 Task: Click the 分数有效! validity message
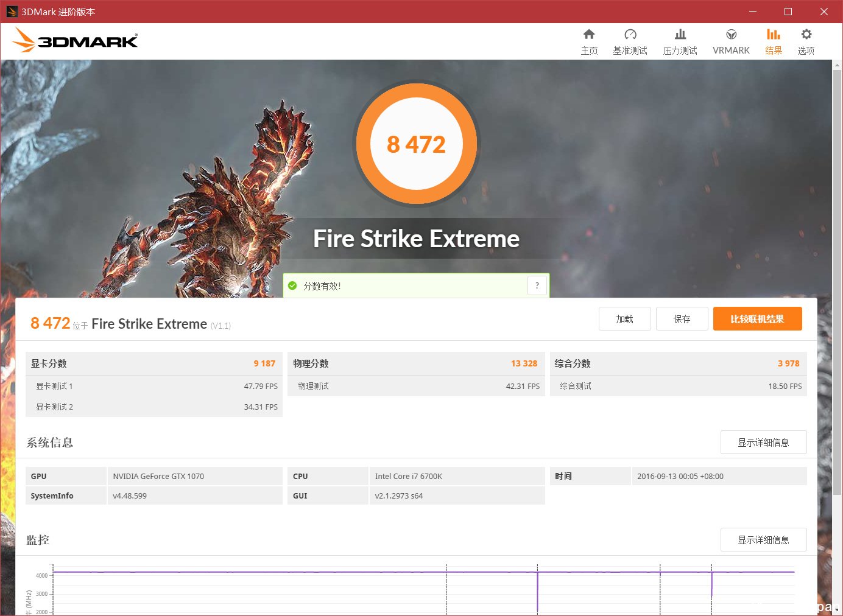click(322, 286)
